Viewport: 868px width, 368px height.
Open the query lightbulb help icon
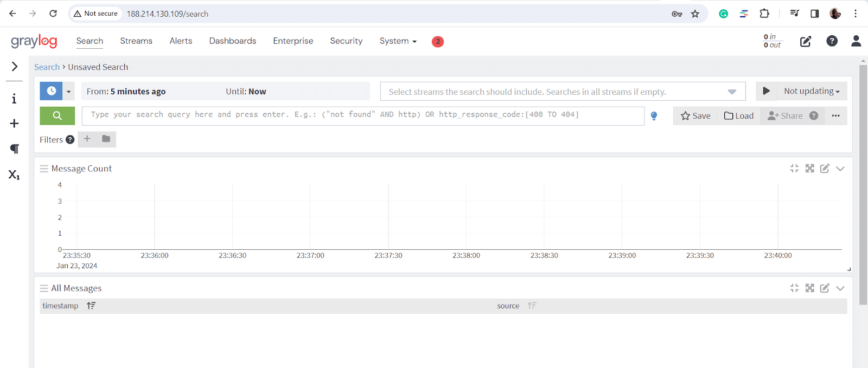click(654, 115)
